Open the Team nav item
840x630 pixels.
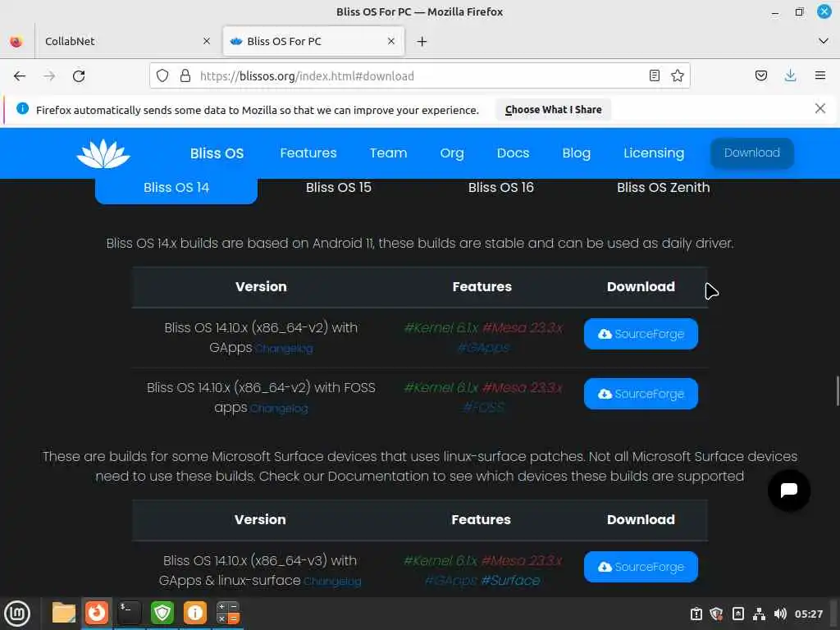point(388,153)
